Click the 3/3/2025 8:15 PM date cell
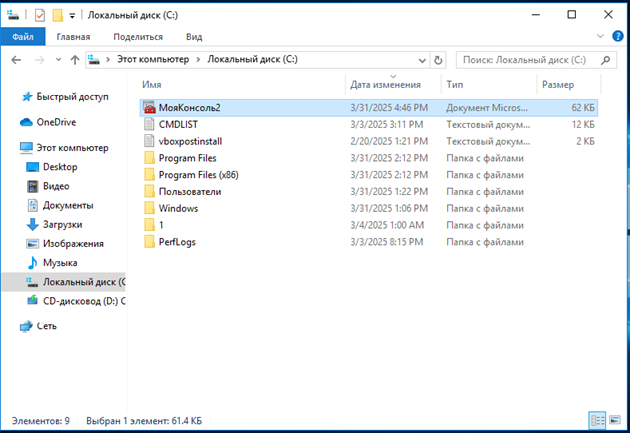Screen dimensions: 630x433 [386, 242]
